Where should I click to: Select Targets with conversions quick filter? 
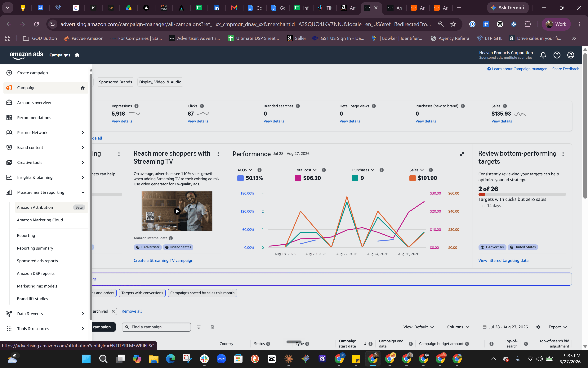pos(142,293)
